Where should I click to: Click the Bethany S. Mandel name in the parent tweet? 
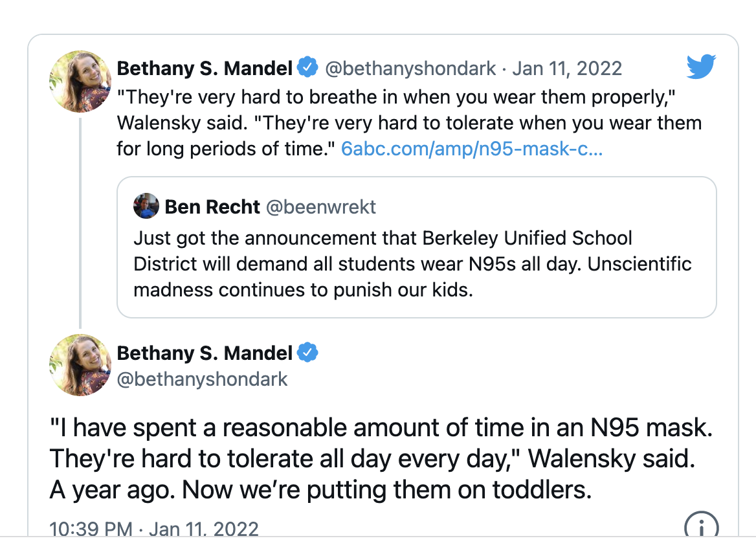(205, 68)
